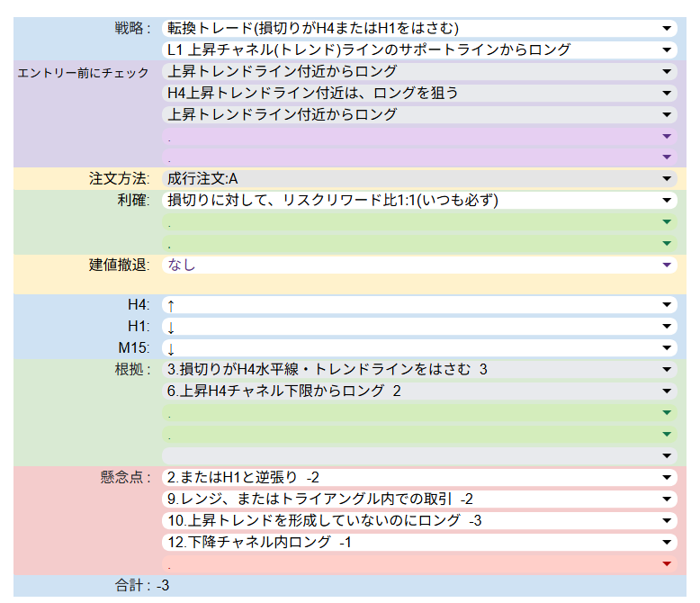Viewport: 700px width, 603px height.
Task: Select the 根拠 label cell
Action: (x=132, y=369)
